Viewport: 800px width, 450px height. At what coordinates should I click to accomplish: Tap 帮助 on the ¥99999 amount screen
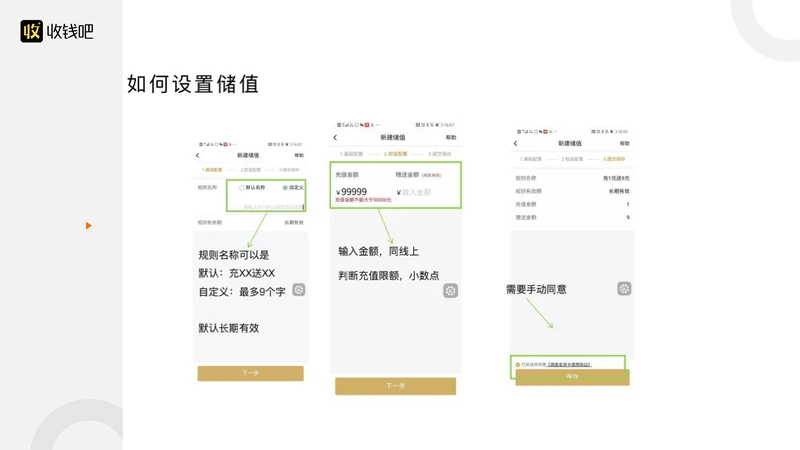click(x=451, y=137)
